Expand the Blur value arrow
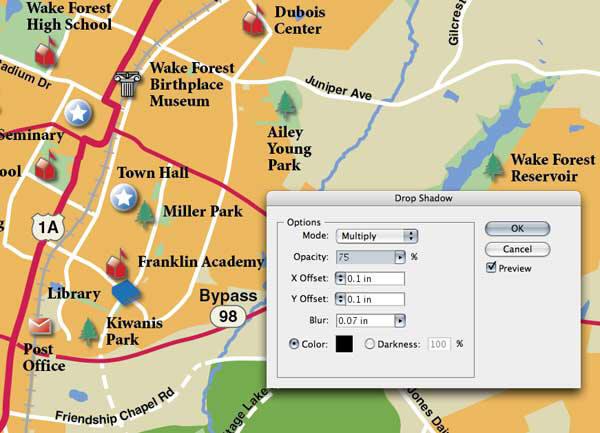This screenshot has height=433, width=600. point(400,321)
